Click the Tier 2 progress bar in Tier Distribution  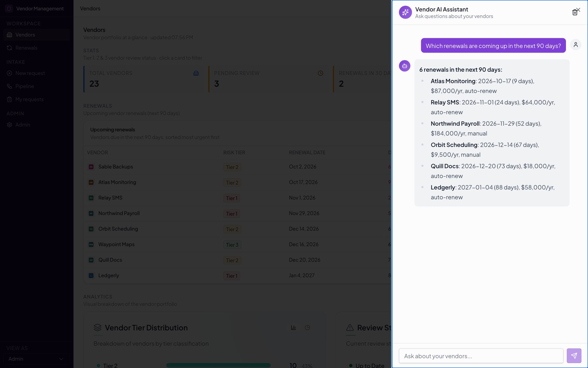pos(218,365)
